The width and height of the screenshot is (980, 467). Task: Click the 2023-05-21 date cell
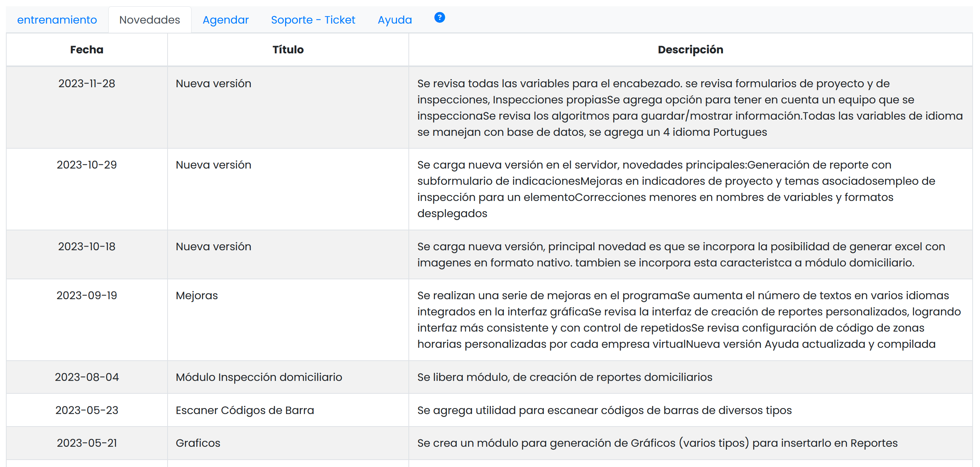87,443
